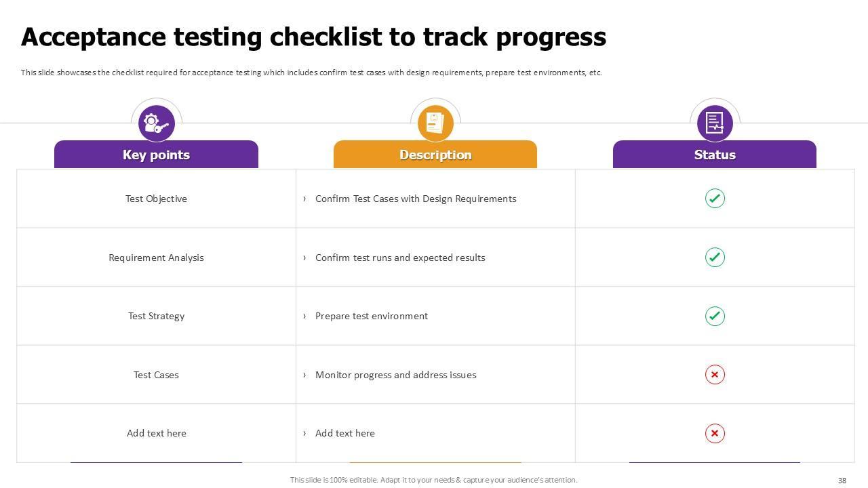
Task: Select the purple Status header
Action: pyautogui.click(x=715, y=155)
